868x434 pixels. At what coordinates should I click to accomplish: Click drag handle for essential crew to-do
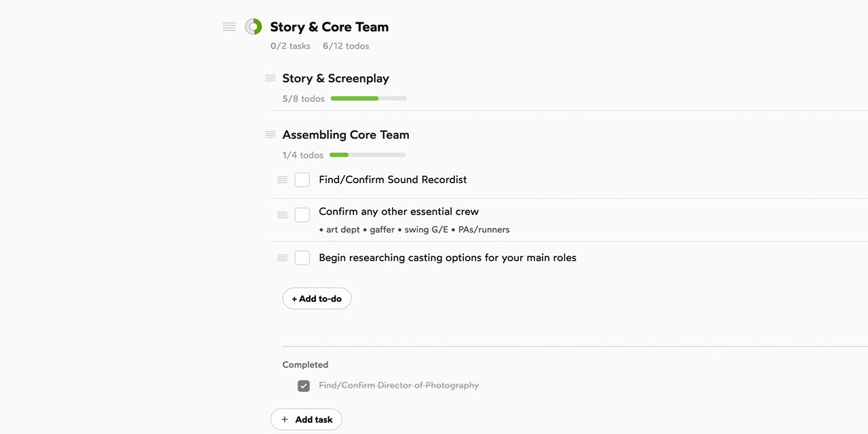pos(283,215)
